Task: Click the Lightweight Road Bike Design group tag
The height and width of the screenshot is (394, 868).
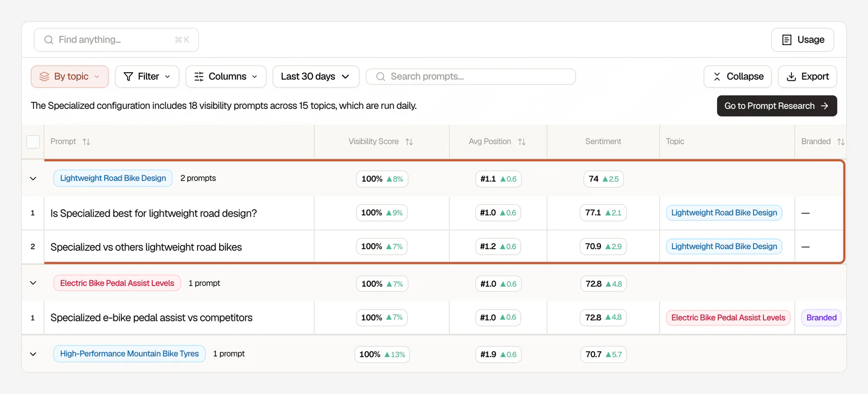Action: 113,178
